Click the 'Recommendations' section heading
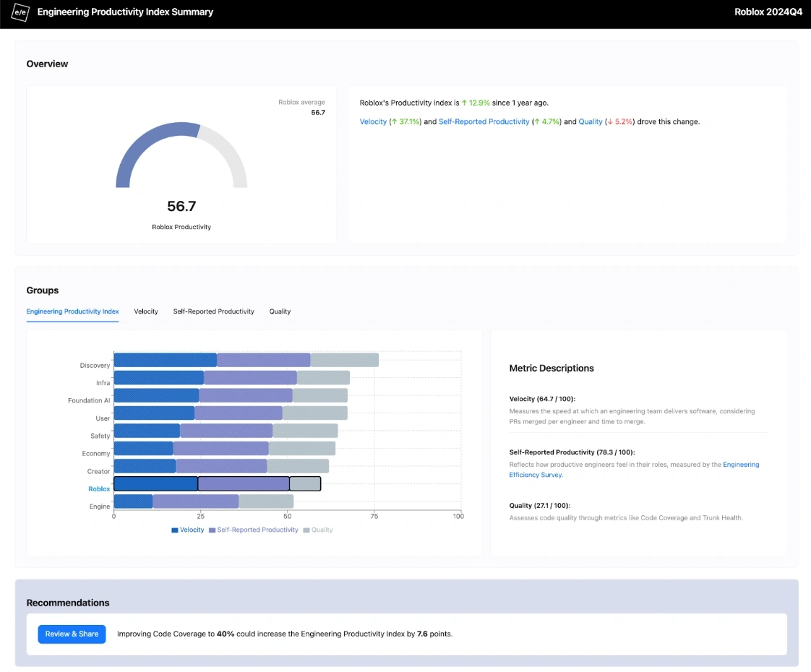Screen dimensions: 811x672 [x=68, y=603]
